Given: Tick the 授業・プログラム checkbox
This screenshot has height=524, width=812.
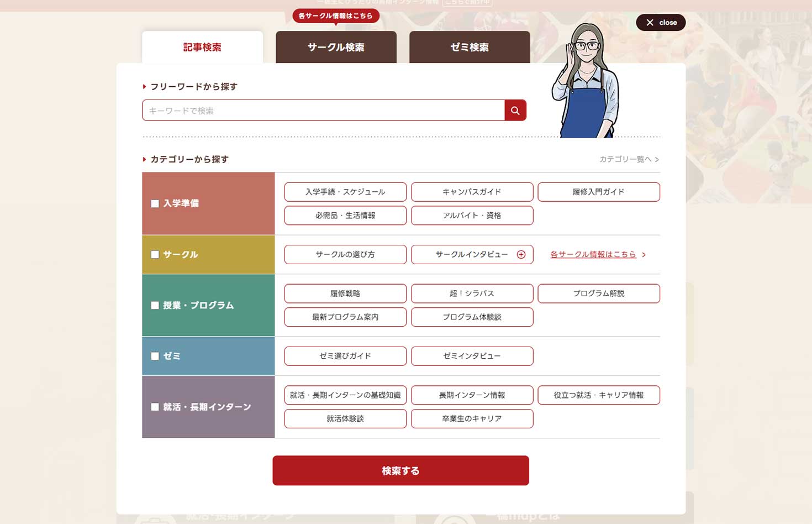Looking at the screenshot, I should 155,305.
